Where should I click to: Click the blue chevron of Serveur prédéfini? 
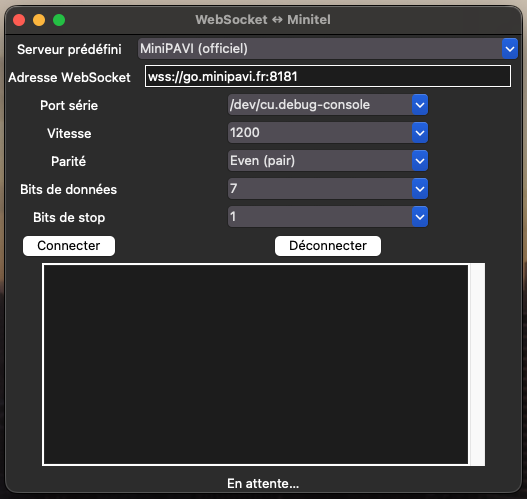510,49
